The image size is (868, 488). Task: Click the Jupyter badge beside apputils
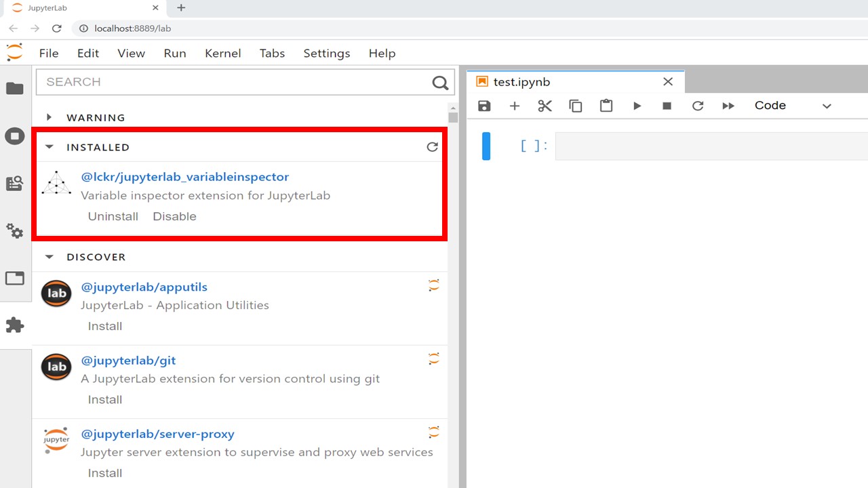(434, 285)
